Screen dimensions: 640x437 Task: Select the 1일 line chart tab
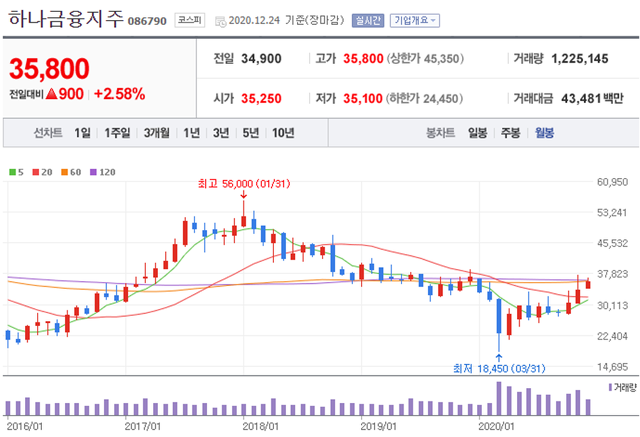pos(82,133)
